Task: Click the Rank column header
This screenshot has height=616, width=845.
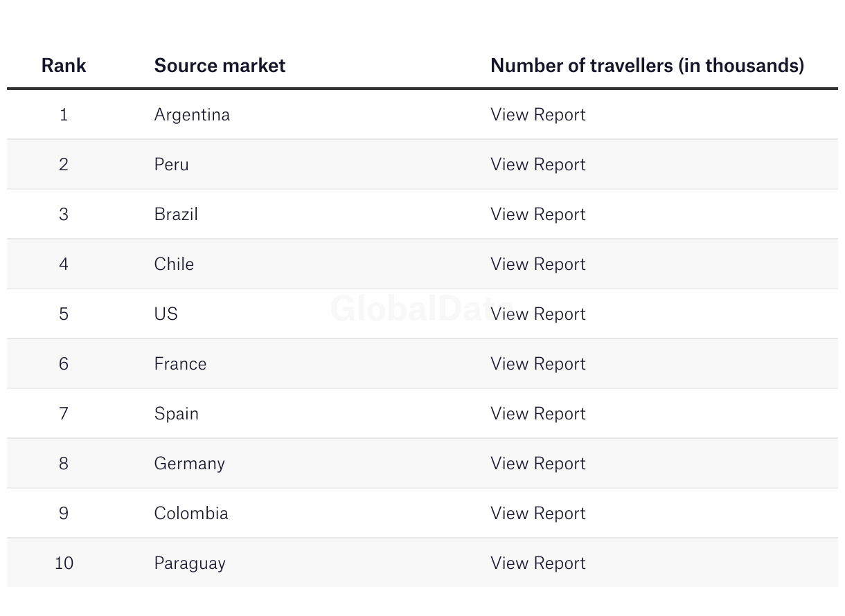Action: pos(64,65)
